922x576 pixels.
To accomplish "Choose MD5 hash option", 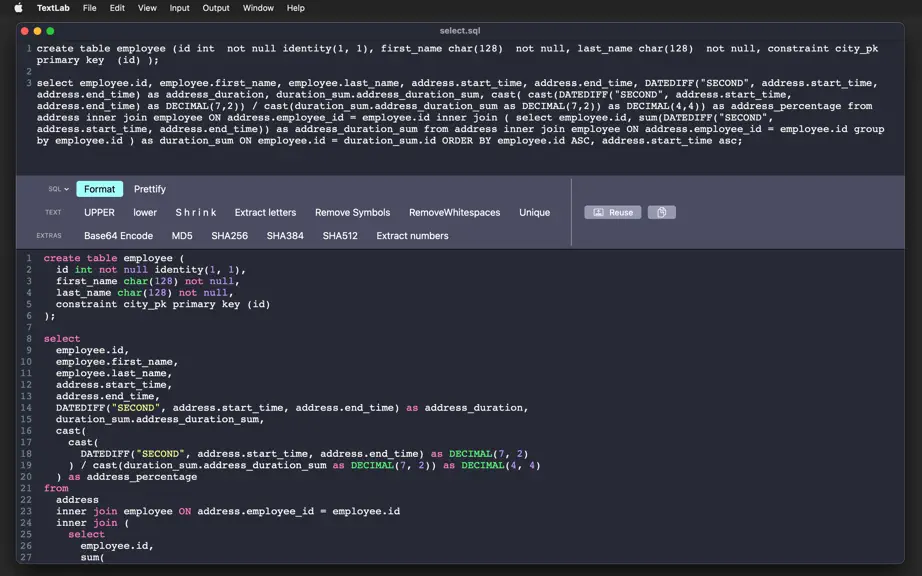I will pos(182,236).
